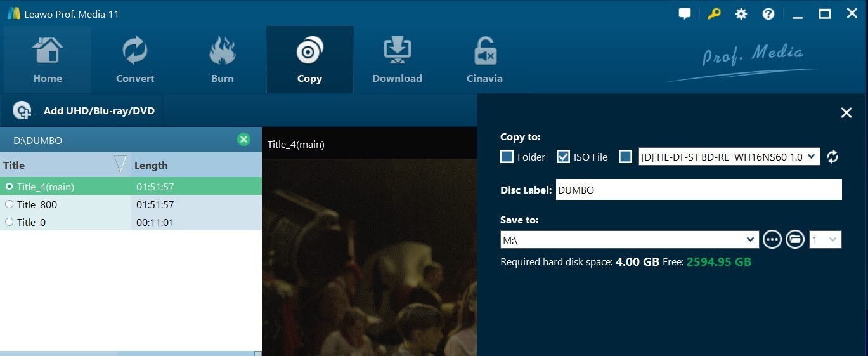Browse for save location with ellipsis button
The width and height of the screenshot is (868, 356).
click(x=772, y=239)
